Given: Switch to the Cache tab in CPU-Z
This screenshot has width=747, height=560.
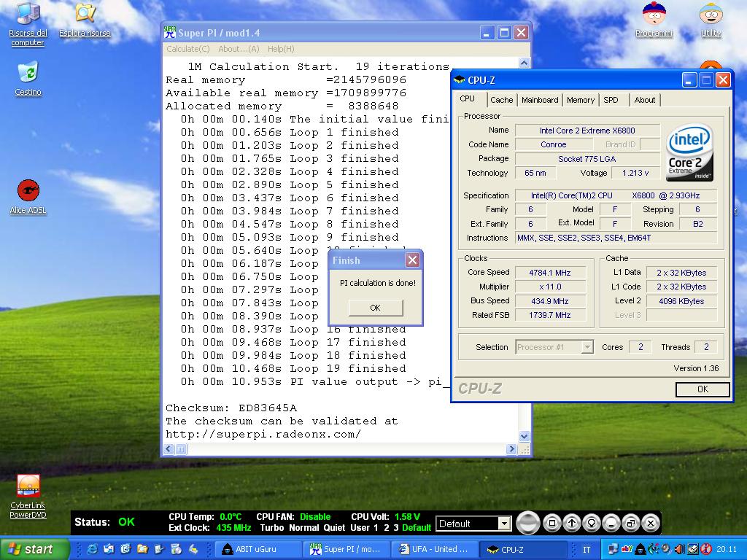Looking at the screenshot, I should coord(502,100).
